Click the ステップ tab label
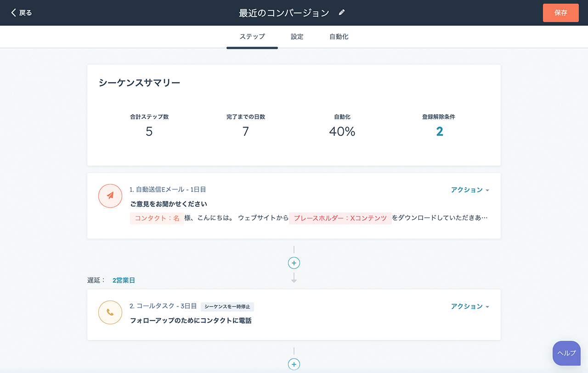 tap(252, 36)
